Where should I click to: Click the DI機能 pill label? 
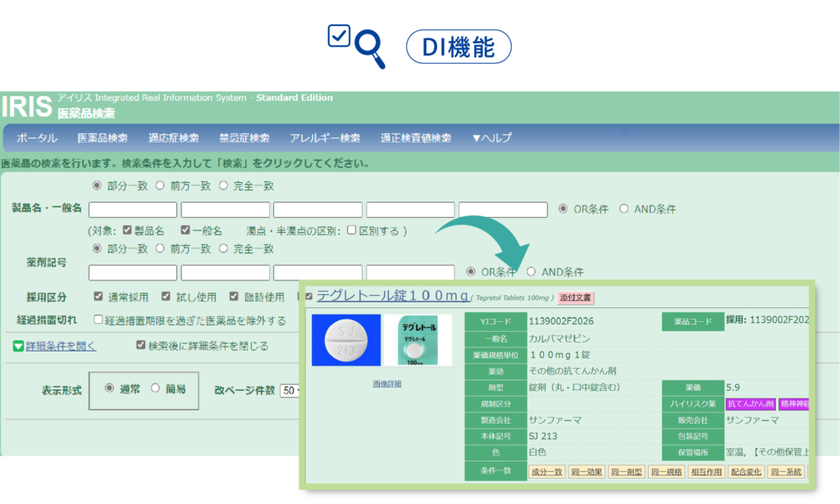[x=459, y=47]
